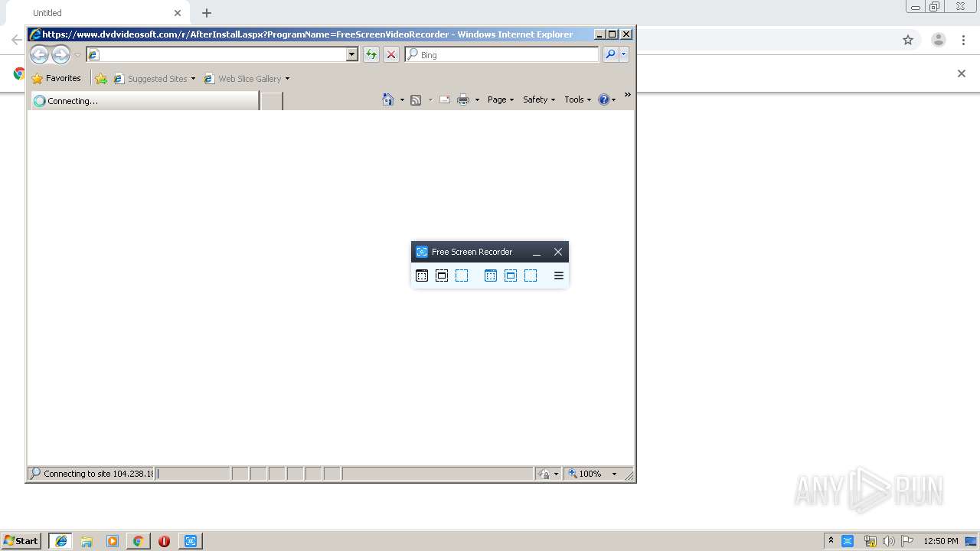Screen dimensions: 980x551
Task: Show hidden system tray icons
Action: coord(831,540)
